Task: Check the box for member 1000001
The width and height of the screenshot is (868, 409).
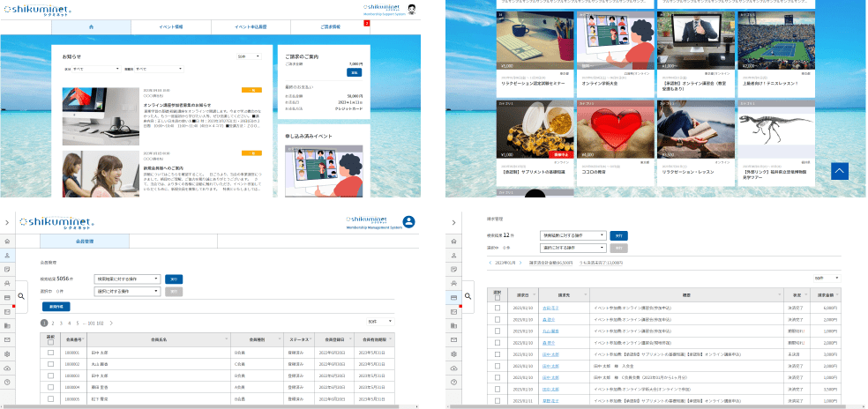Action: coord(50,353)
